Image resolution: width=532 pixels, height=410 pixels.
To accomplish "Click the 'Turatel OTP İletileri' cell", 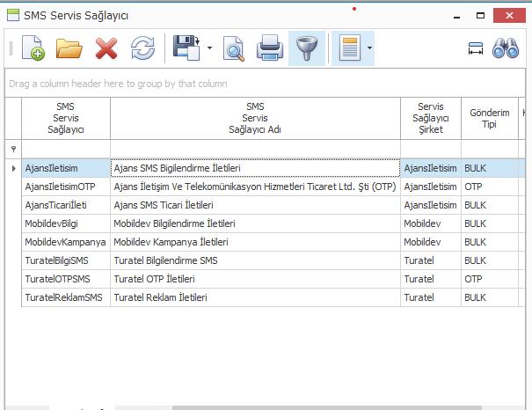I will (255, 279).
